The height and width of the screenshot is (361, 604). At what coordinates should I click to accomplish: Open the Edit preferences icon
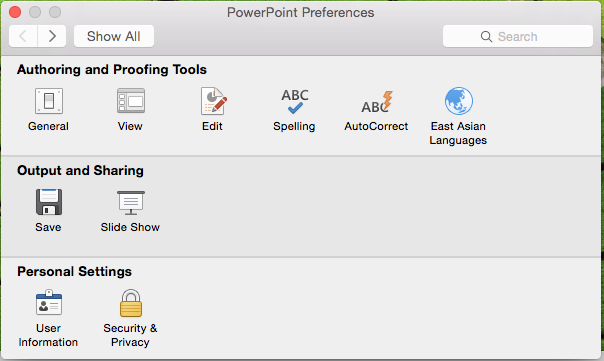[213, 101]
